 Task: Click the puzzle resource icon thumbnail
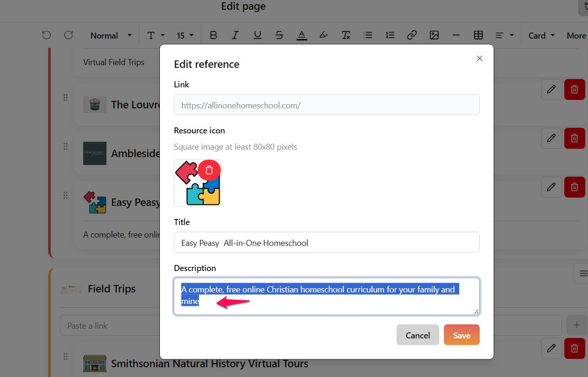(x=198, y=183)
